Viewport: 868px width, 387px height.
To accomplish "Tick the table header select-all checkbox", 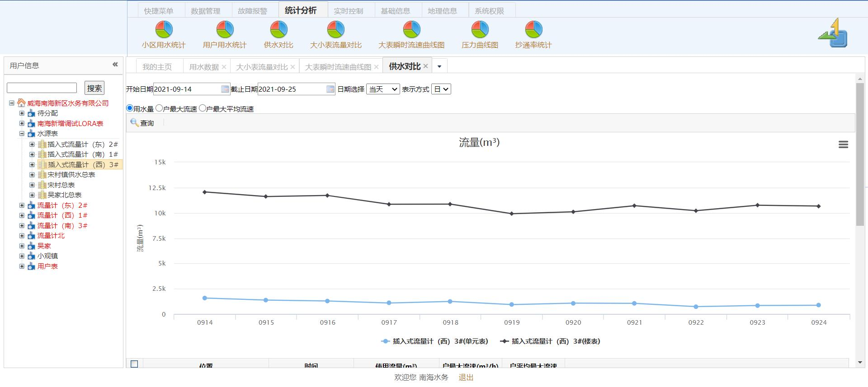I will 134,364.
